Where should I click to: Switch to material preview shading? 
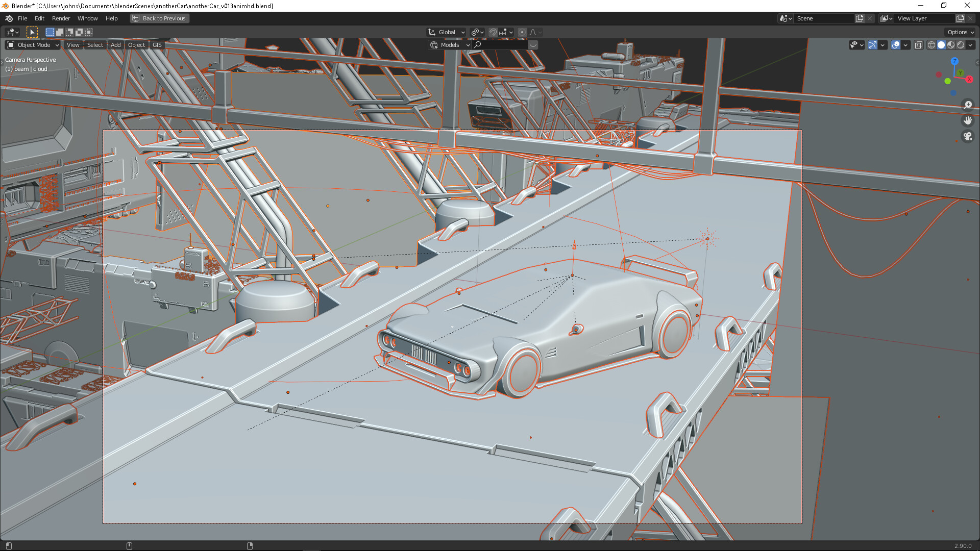point(951,45)
